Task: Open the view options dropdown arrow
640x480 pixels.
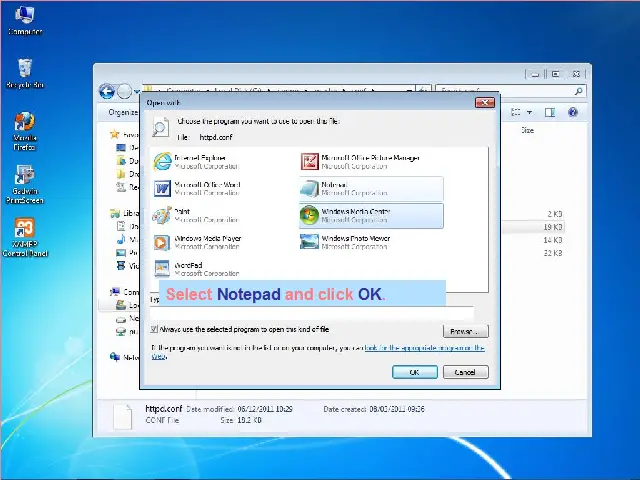Action: (529, 112)
